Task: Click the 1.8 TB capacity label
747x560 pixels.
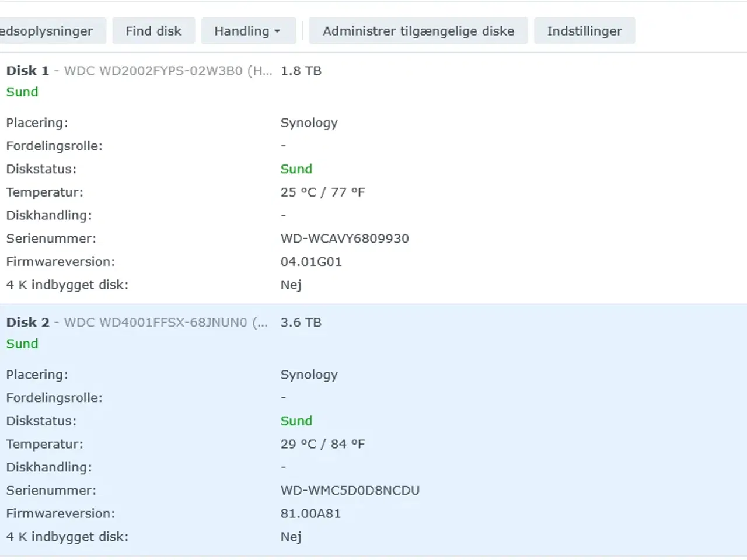Action: [x=301, y=71]
